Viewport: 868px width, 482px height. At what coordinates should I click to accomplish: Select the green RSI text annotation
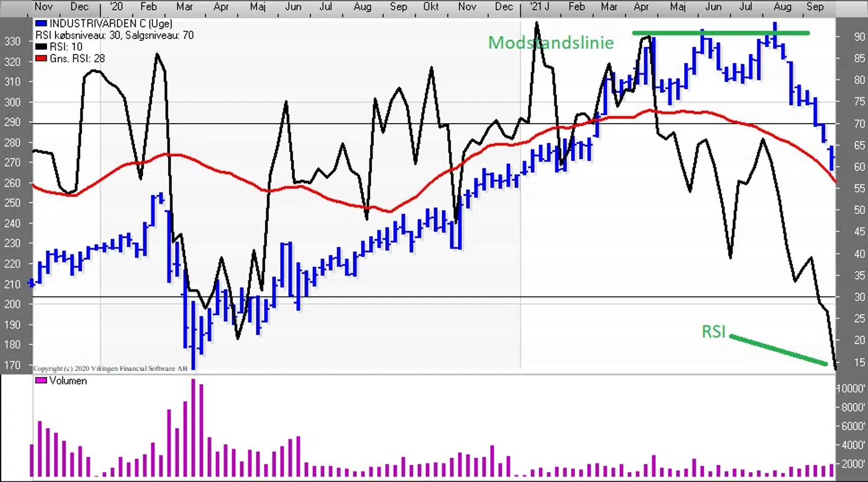(713, 331)
